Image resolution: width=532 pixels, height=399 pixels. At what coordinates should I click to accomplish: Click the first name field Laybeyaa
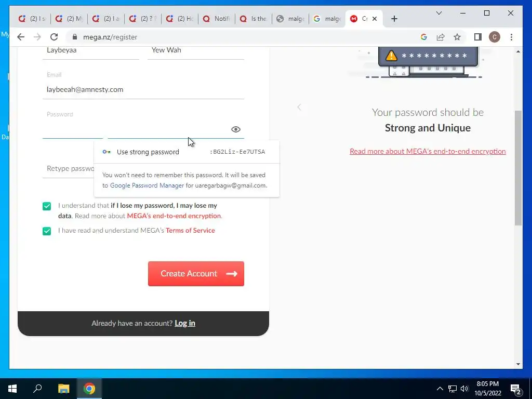(90, 50)
